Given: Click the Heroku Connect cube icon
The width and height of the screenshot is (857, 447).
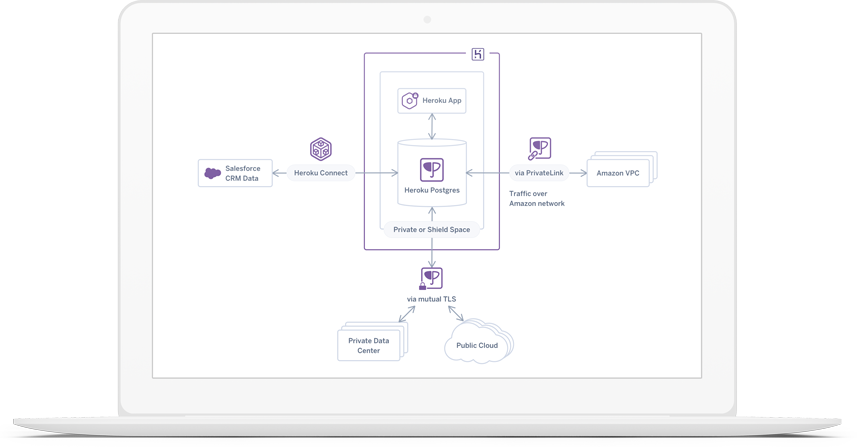Looking at the screenshot, I should pos(321,149).
